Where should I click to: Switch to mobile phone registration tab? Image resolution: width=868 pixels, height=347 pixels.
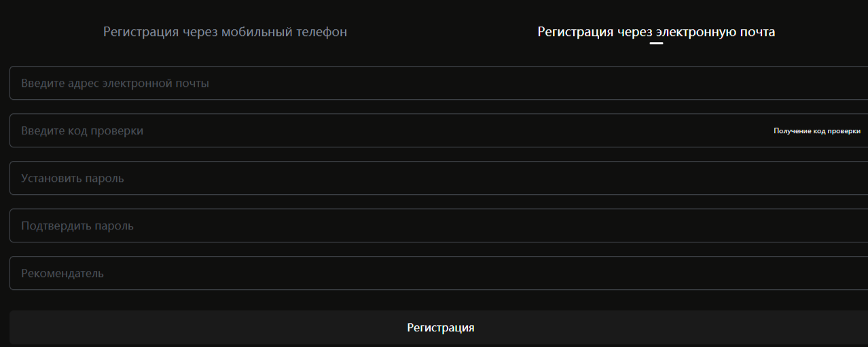[225, 32]
